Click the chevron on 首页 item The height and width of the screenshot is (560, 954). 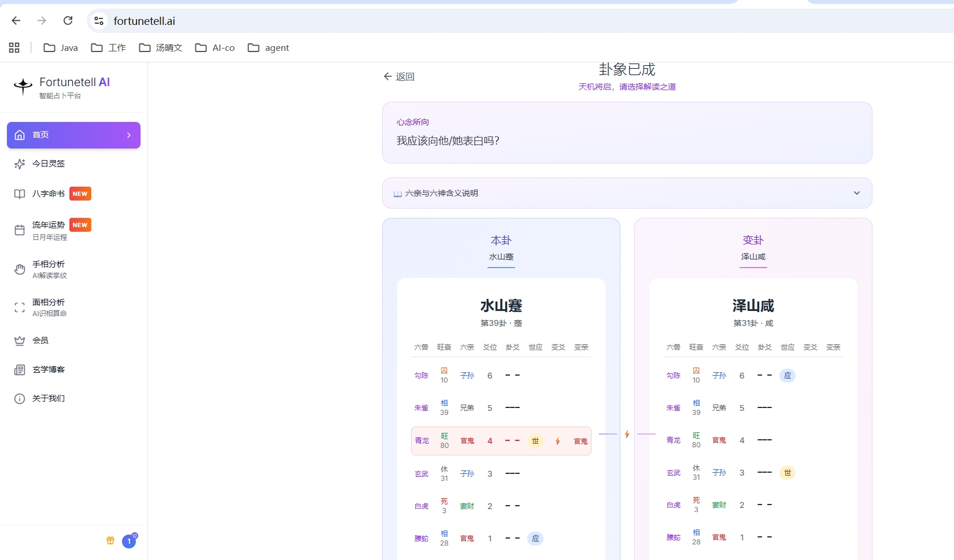tap(128, 135)
